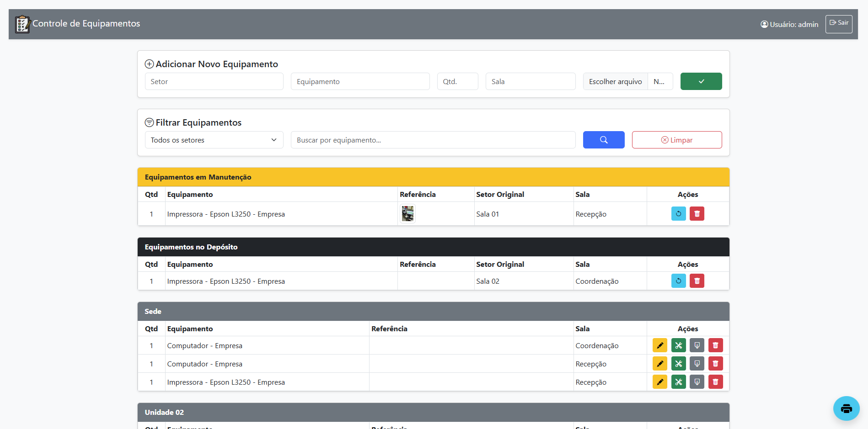
Task: Activate the Adicionar Novo Equipamento plus icon
Action: point(149,64)
